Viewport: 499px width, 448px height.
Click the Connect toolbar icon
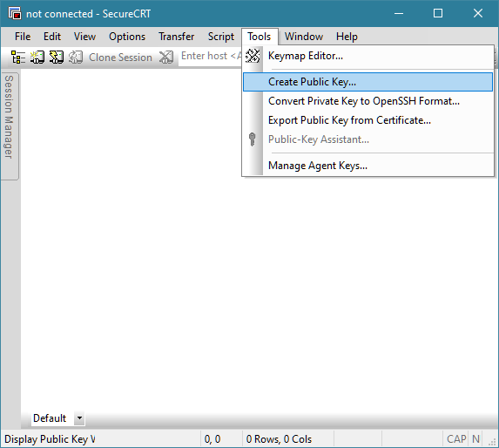pyautogui.click(x=37, y=57)
